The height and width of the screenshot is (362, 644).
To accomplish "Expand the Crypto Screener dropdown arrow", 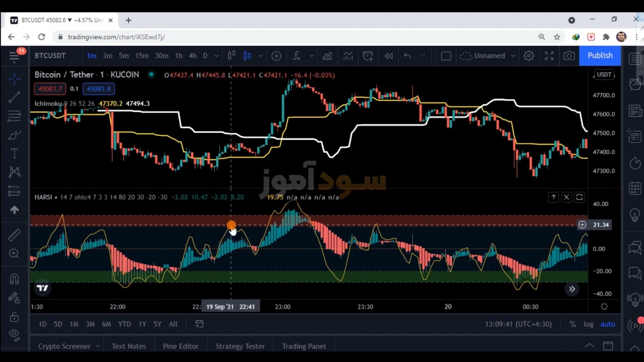I will [98, 346].
